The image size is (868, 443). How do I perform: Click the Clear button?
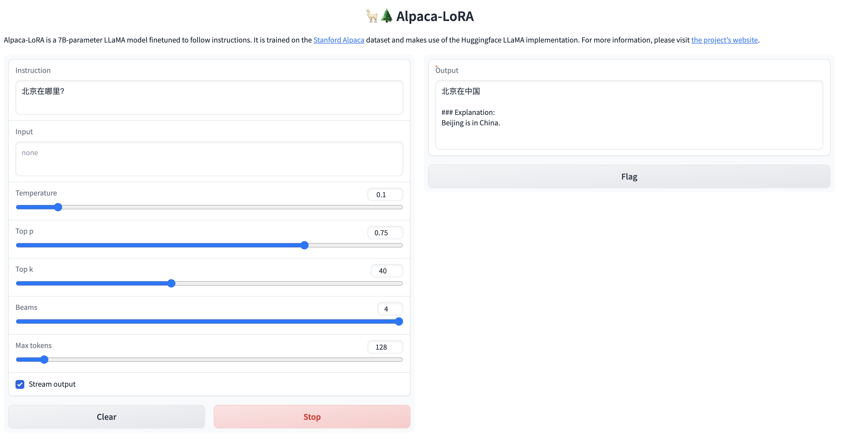tap(106, 416)
